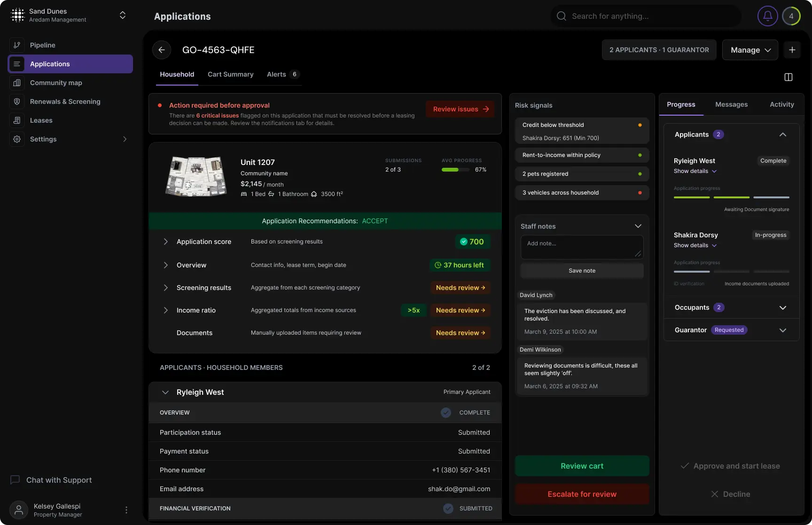
Task: Collapse the Applicants section chevron
Action: tap(783, 134)
